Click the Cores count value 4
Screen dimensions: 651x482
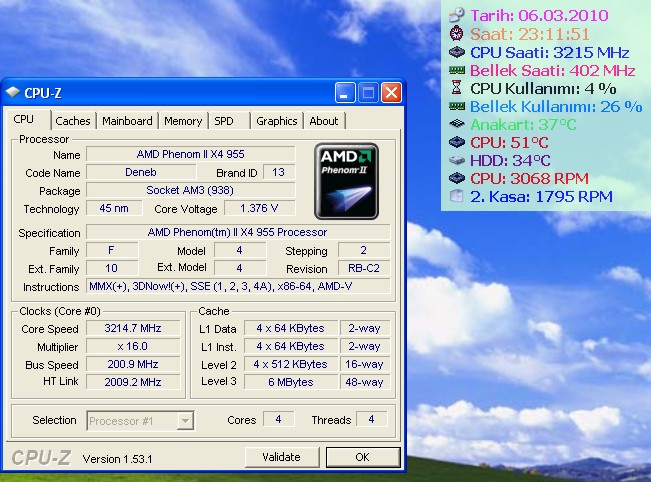pyautogui.click(x=279, y=419)
